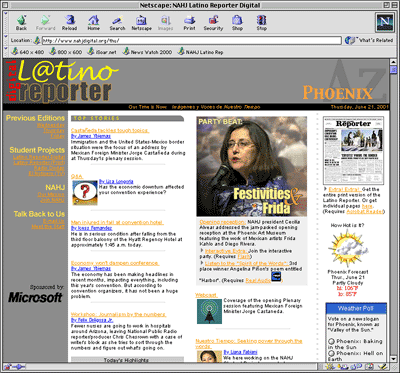This screenshot has height=373, width=400.
Task: Go to Home page via toolbar
Action: [x=94, y=23]
